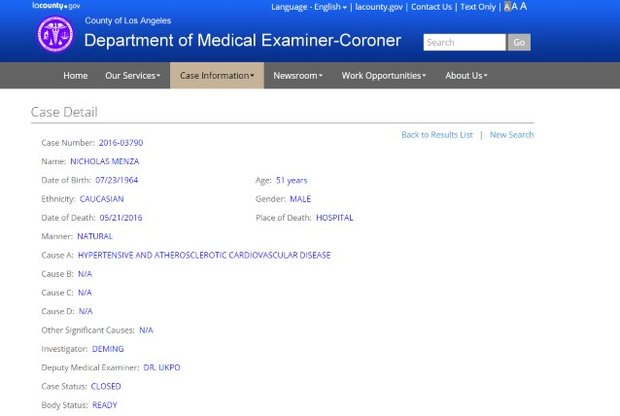Expand the About Us menu
The height and width of the screenshot is (416, 620).
466,76
